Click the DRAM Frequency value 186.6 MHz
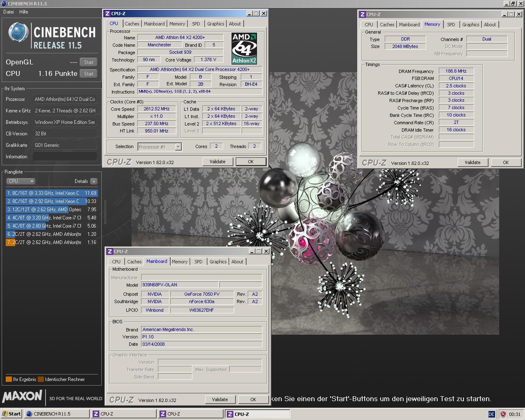The image size is (525, 420). click(456, 71)
